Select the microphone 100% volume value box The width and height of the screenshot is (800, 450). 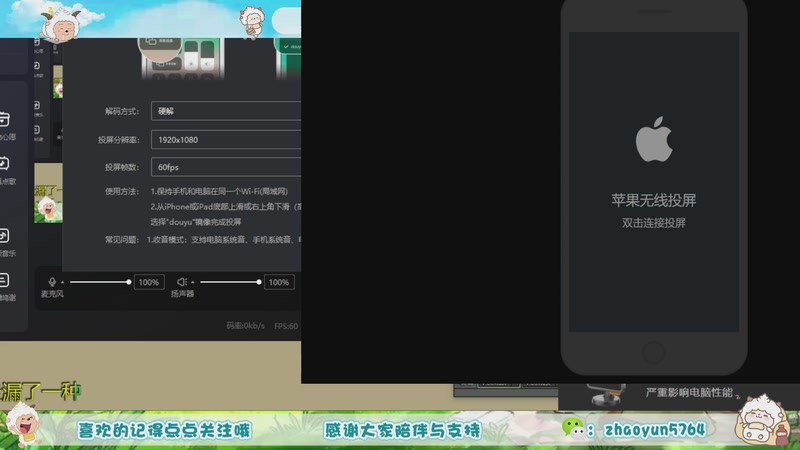(x=148, y=282)
